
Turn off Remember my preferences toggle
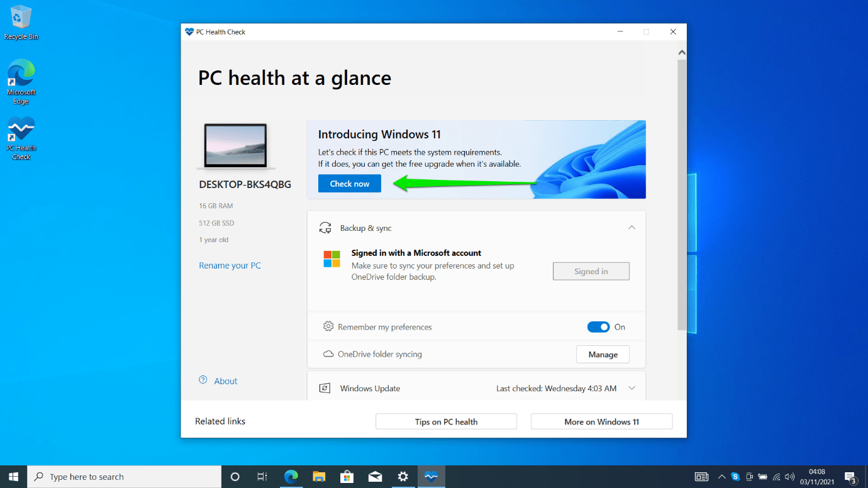598,327
